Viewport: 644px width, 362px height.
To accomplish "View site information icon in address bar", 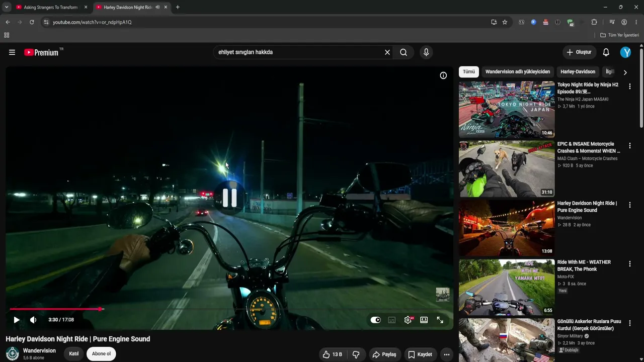I will (x=46, y=22).
